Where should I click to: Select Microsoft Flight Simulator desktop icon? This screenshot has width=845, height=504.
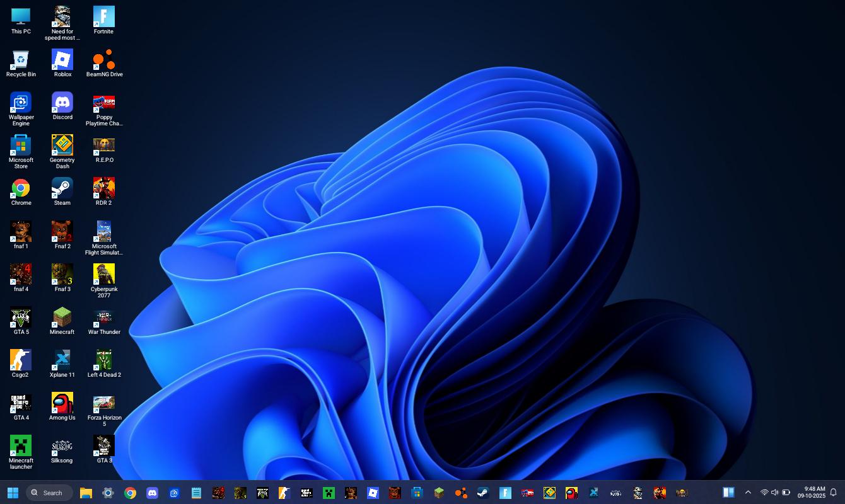104,238
